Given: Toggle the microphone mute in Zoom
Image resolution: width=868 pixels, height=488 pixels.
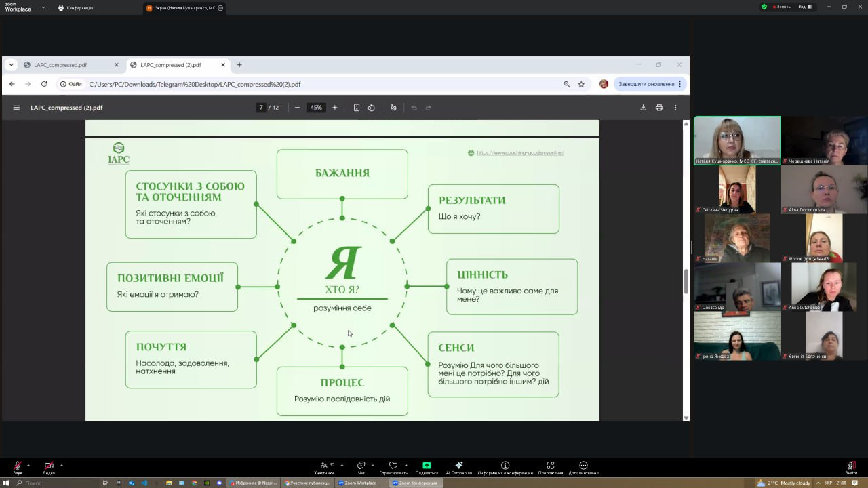Looking at the screenshot, I should point(18,466).
